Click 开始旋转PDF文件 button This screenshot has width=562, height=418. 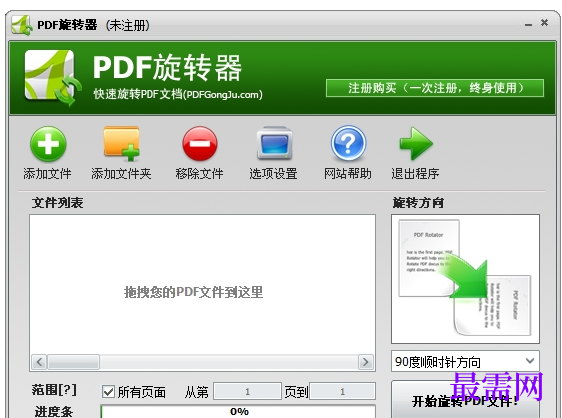[465, 400]
